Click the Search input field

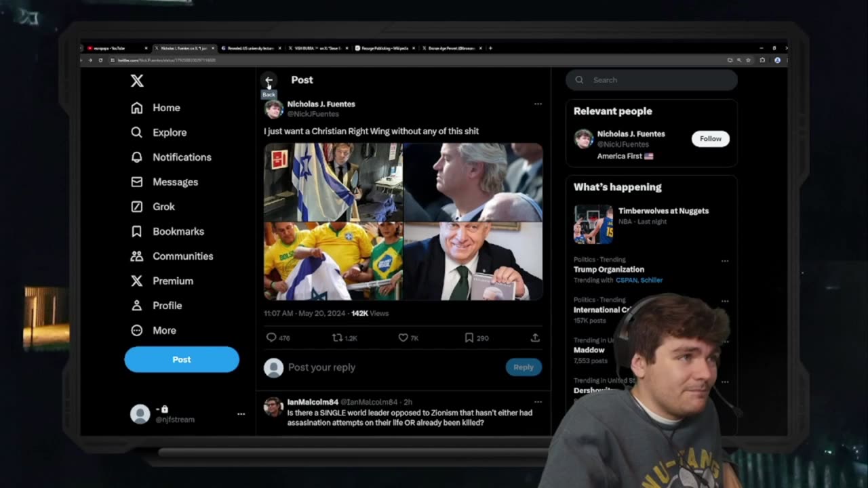652,80
